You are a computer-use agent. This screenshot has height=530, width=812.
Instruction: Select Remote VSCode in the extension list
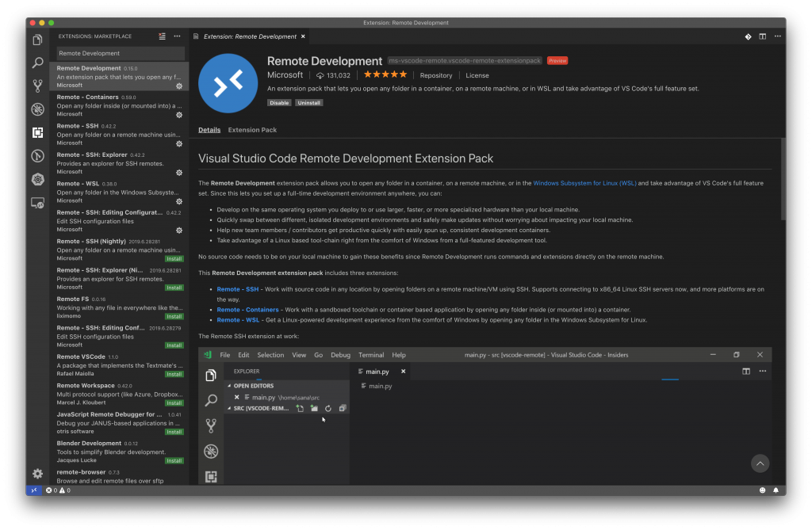pos(119,365)
